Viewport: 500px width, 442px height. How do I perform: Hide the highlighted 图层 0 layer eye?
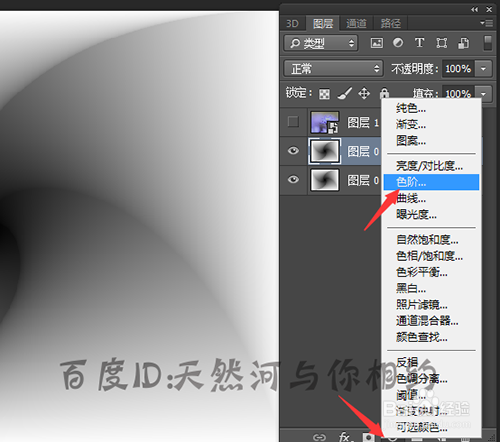pos(293,151)
